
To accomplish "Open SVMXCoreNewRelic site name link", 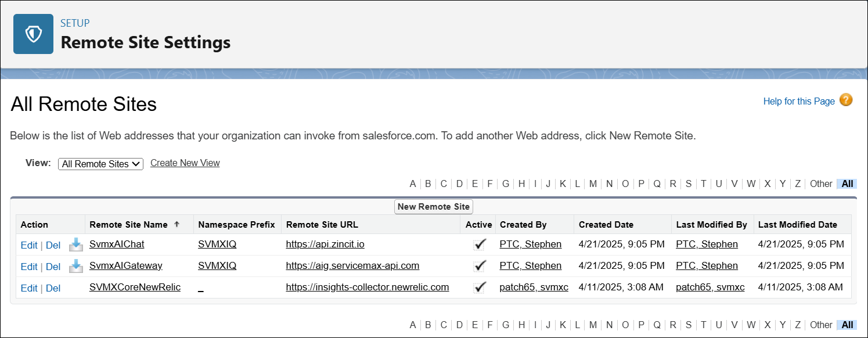I will pos(135,287).
